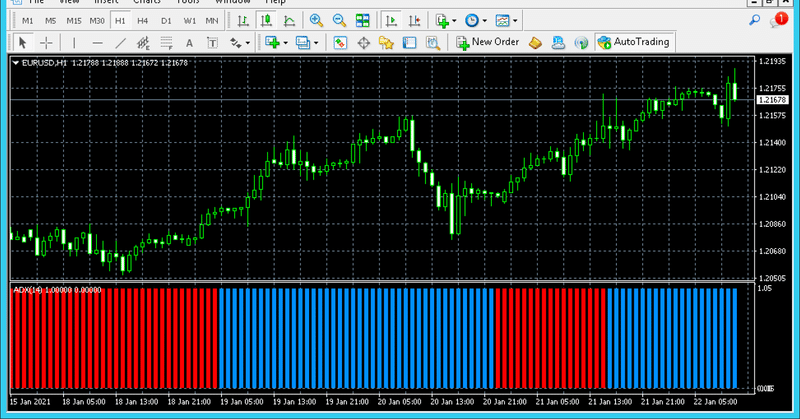Open the Data Window icon
Screen dimensions: 800x419
point(363,42)
